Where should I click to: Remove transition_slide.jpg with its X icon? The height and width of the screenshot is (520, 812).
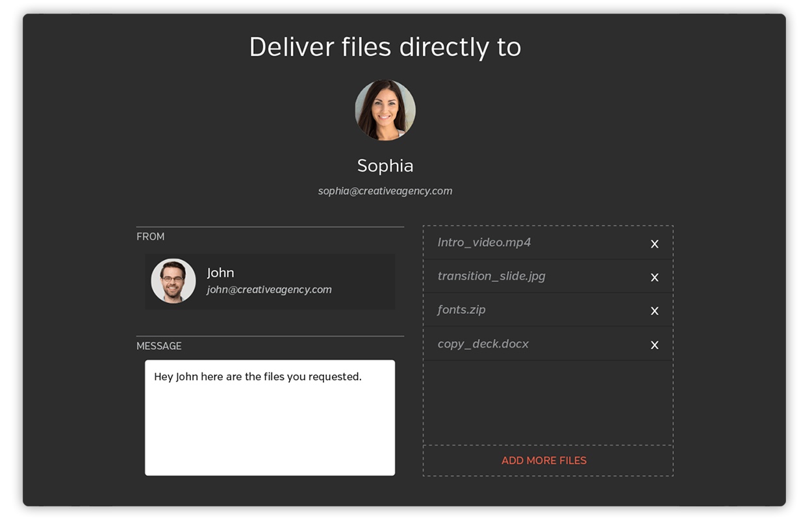click(654, 278)
